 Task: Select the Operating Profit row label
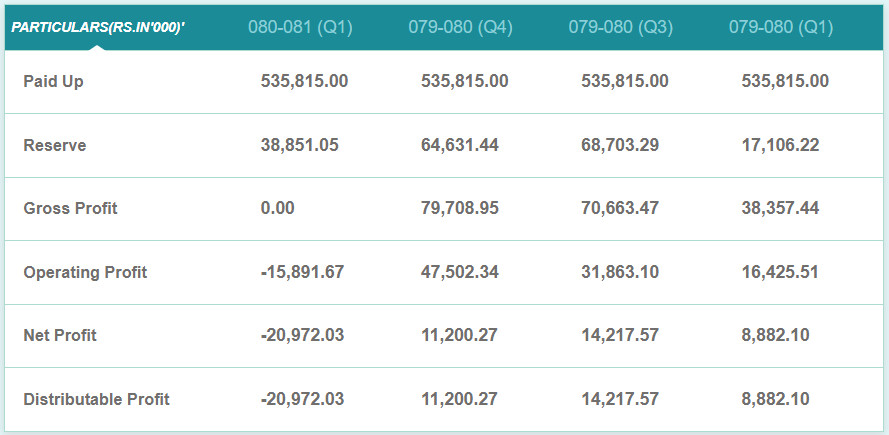85,273
